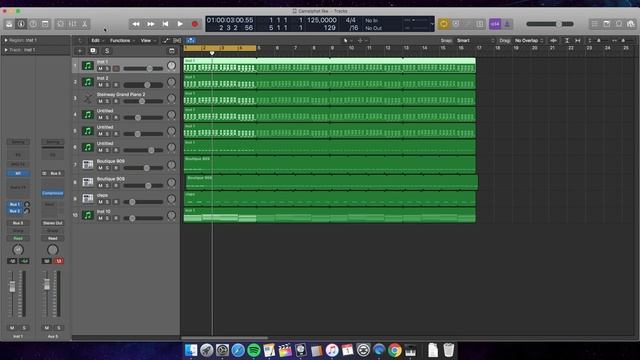Viewport: 640px width, 360px height.
Task: Click the red Record button
Action: click(195, 24)
